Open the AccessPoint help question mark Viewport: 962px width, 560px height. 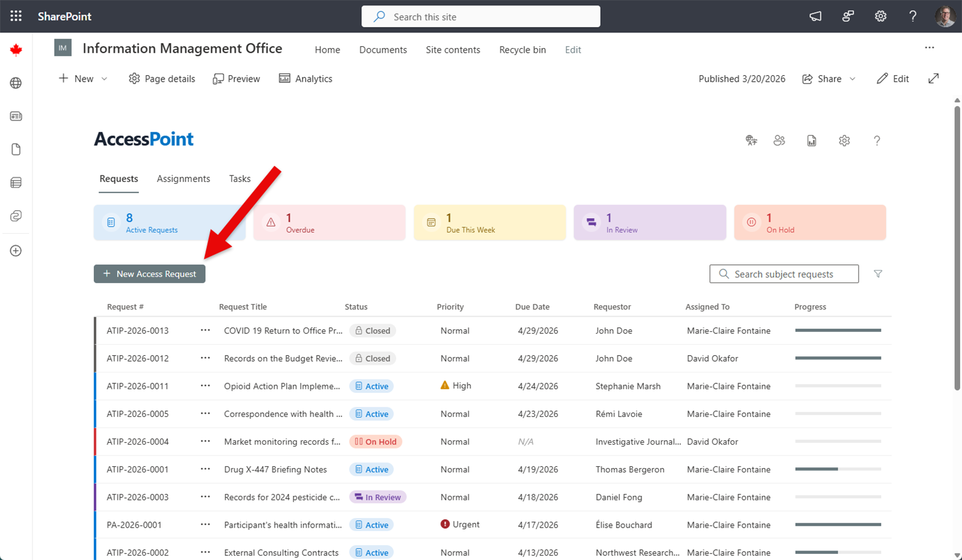pyautogui.click(x=877, y=141)
